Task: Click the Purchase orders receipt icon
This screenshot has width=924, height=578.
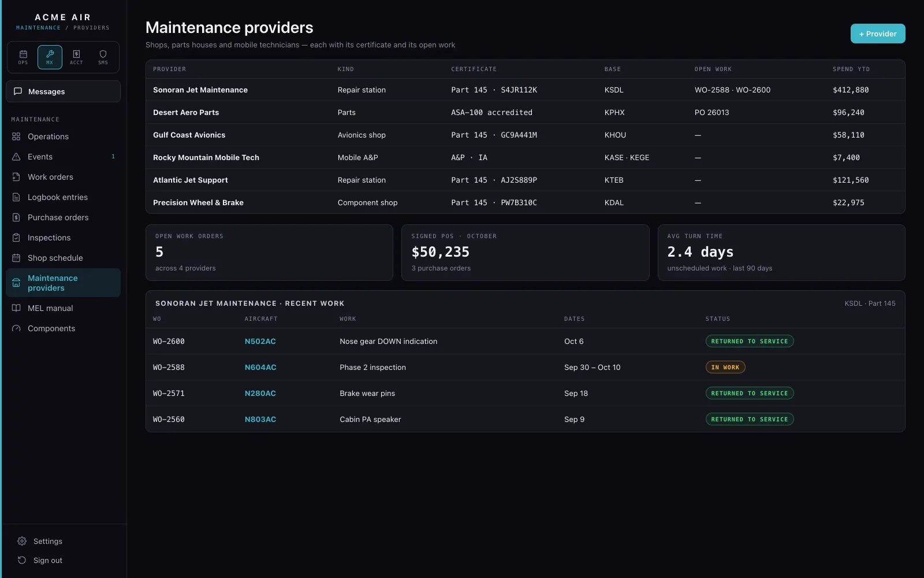Action: click(x=16, y=217)
